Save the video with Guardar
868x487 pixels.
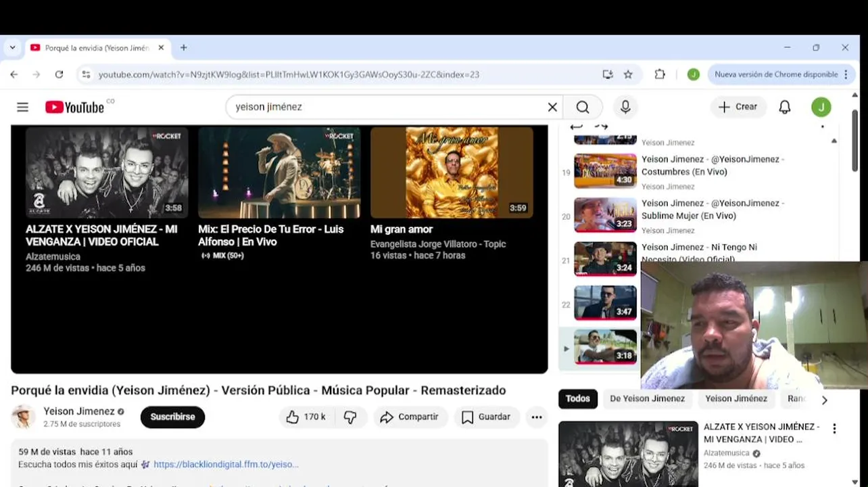point(486,417)
